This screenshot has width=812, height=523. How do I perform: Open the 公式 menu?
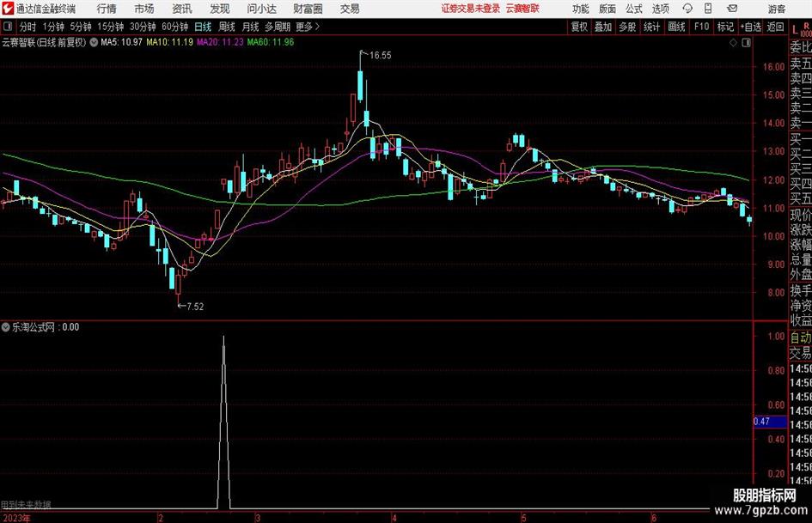(x=634, y=9)
